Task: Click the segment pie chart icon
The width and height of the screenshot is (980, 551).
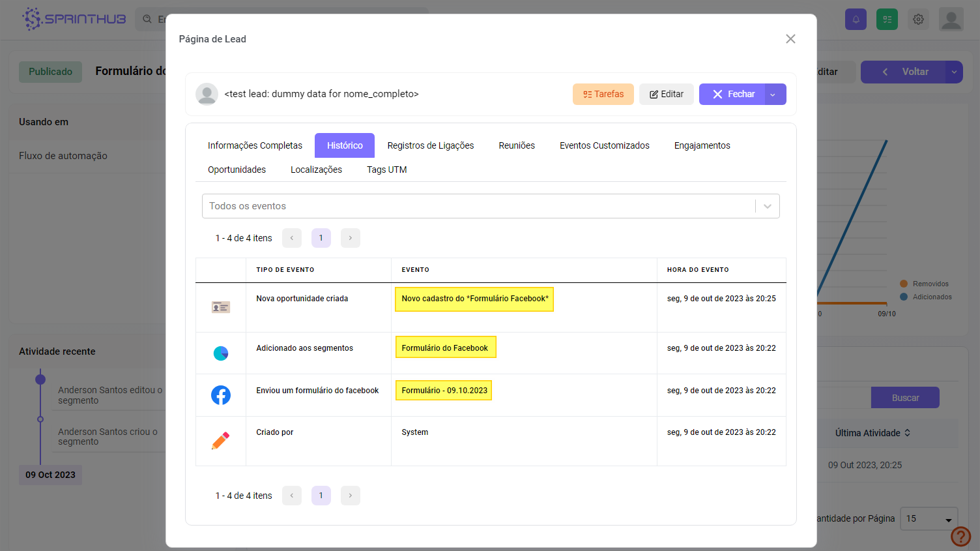Action: point(221,353)
